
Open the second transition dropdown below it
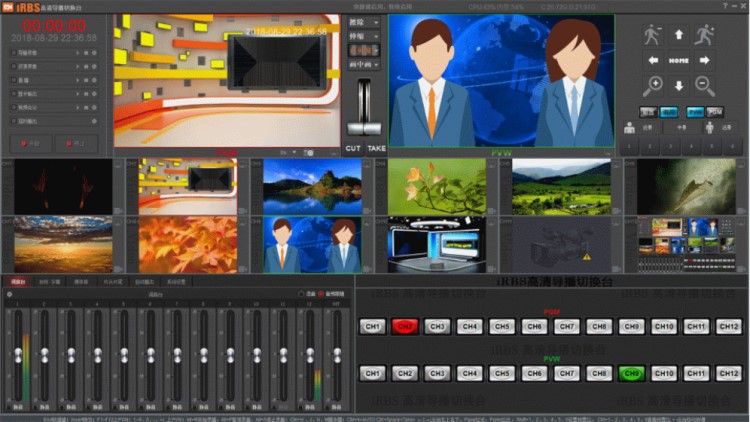click(x=363, y=35)
